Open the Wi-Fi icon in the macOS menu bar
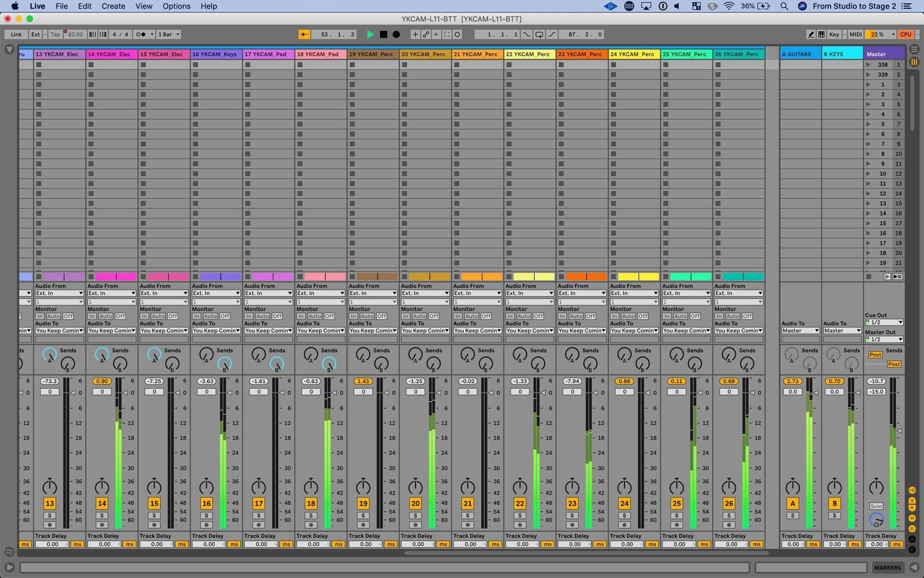The height and width of the screenshot is (578, 924). click(x=729, y=6)
